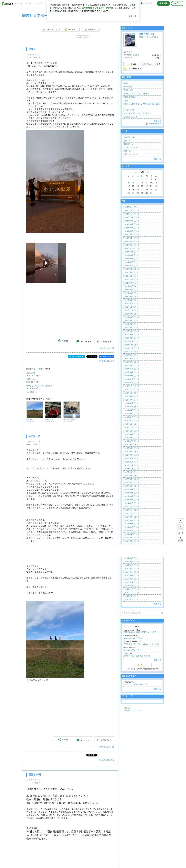Open the 2019年12月 ( 30 ) monthly archive
The image size is (186, 868).
coord(131,386)
